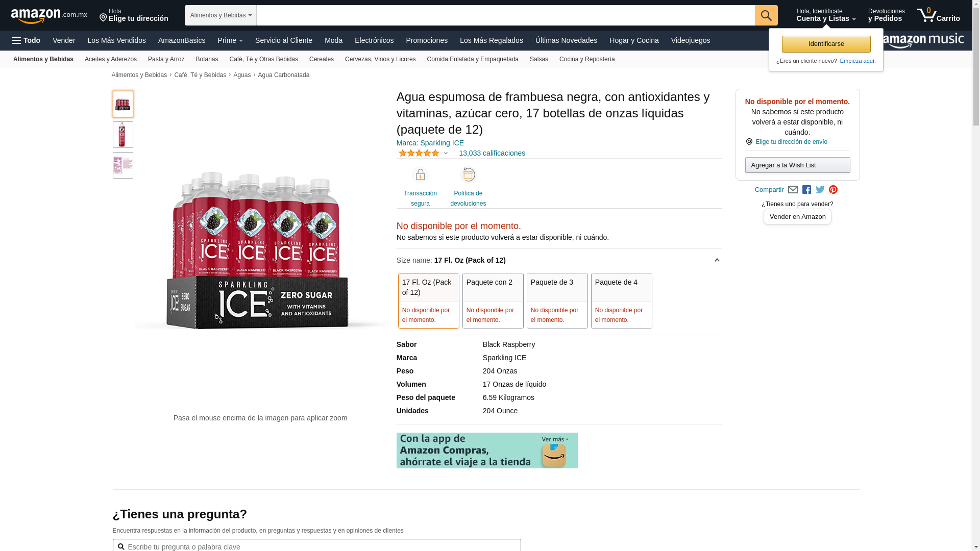Share product on Facebook icon
The image size is (980, 551).
click(x=806, y=190)
